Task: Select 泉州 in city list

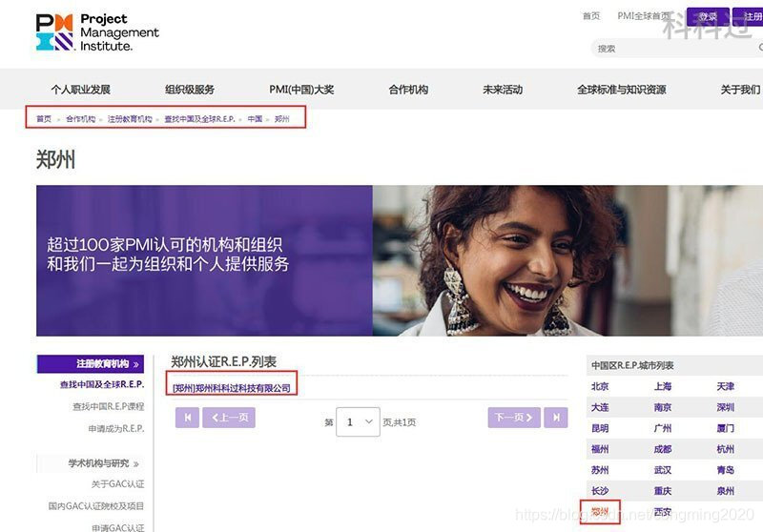Action: pos(726,491)
